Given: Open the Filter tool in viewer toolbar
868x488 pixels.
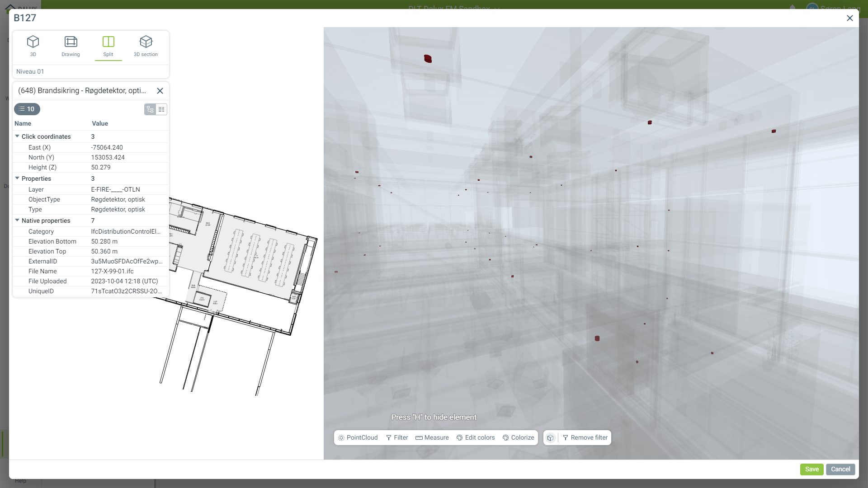Looking at the screenshot, I should (x=396, y=437).
